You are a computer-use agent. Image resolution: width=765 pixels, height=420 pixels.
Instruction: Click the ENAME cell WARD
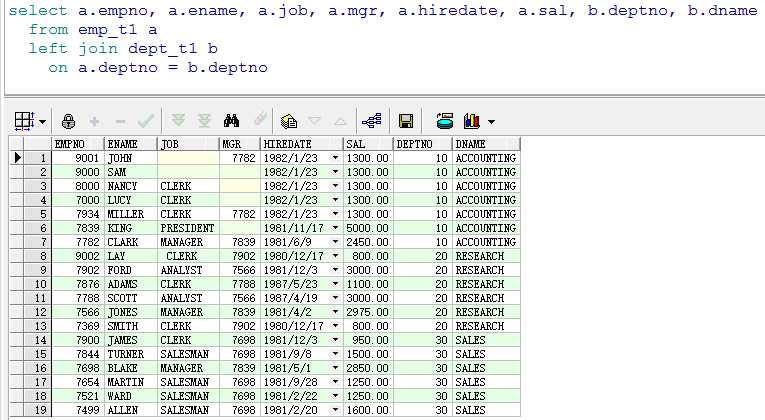click(131, 396)
